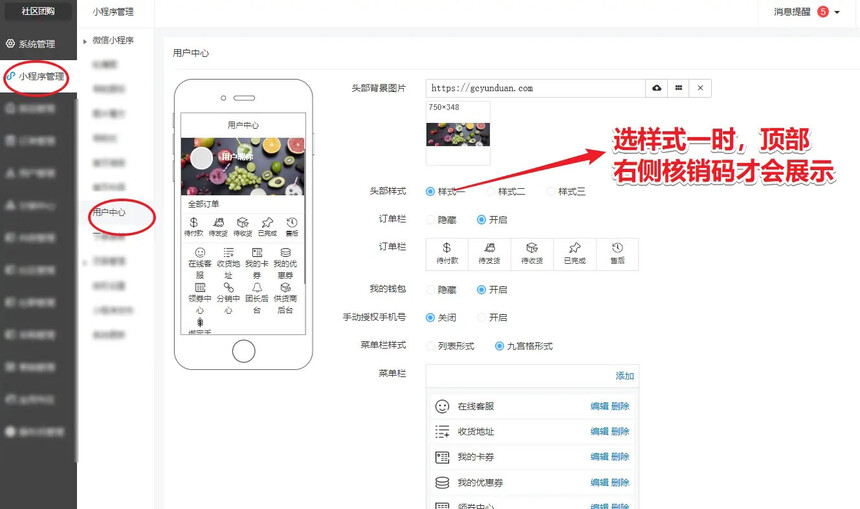The image size is (860, 509).
Task: Click 添加 to add a menu item
Action: pos(625,376)
